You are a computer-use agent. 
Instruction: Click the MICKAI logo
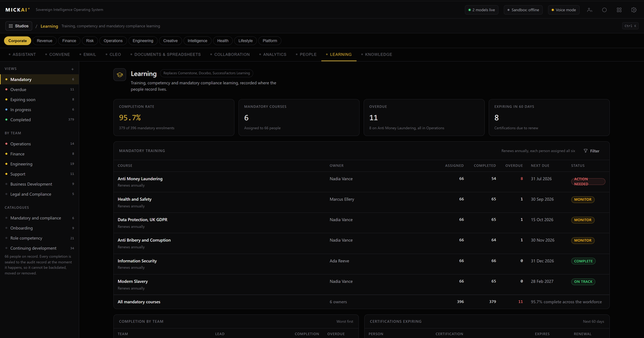point(17,10)
